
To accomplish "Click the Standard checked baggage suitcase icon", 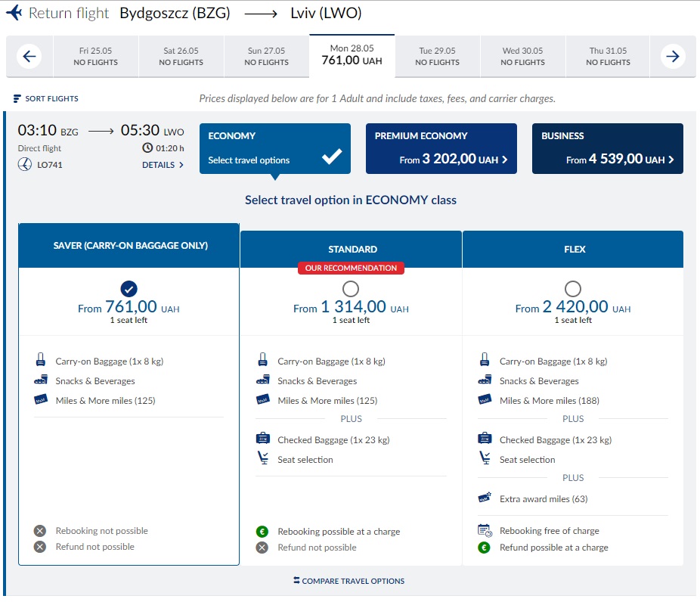I will (x=263, y=439).
